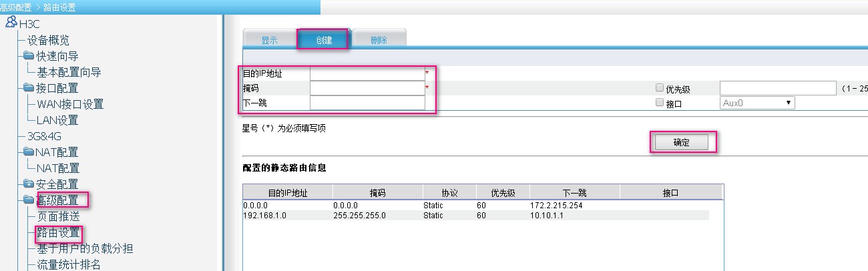Enable the 优先级 checkbox
Screen dimensions: 868x271
point(660,88)
